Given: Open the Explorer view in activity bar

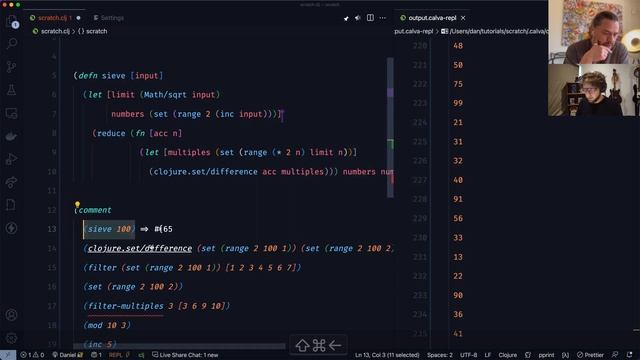Looking at the screenshot, I should pyautogui.click(x=12, y=21).
